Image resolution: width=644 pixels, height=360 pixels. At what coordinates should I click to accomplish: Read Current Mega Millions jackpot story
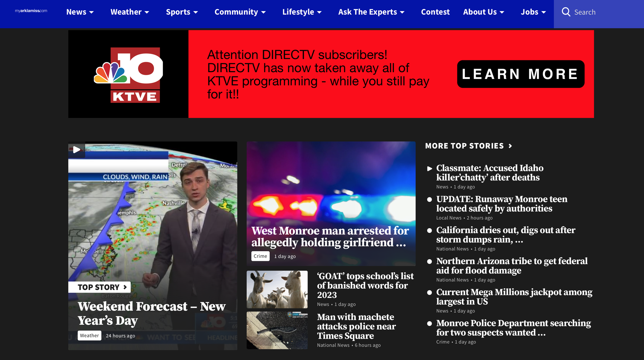(514, 297)
